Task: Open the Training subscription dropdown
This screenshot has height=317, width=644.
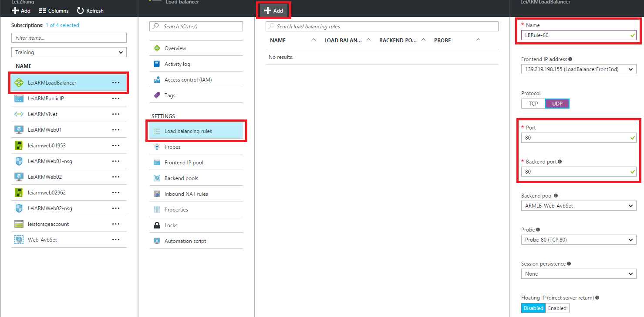Action: [69, 52]
